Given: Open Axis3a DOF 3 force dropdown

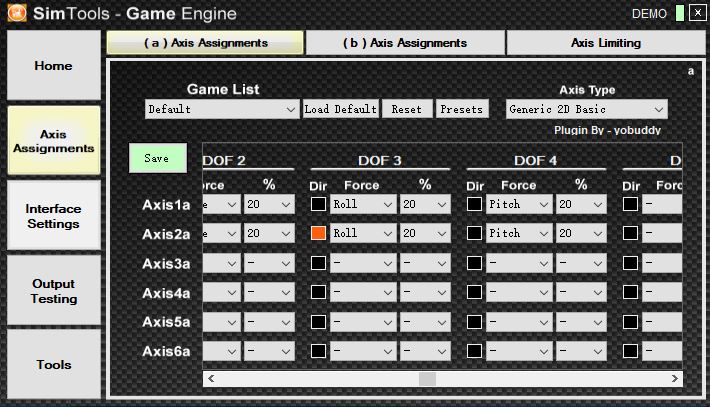Looking at the screenshot, I should (363, 263).
